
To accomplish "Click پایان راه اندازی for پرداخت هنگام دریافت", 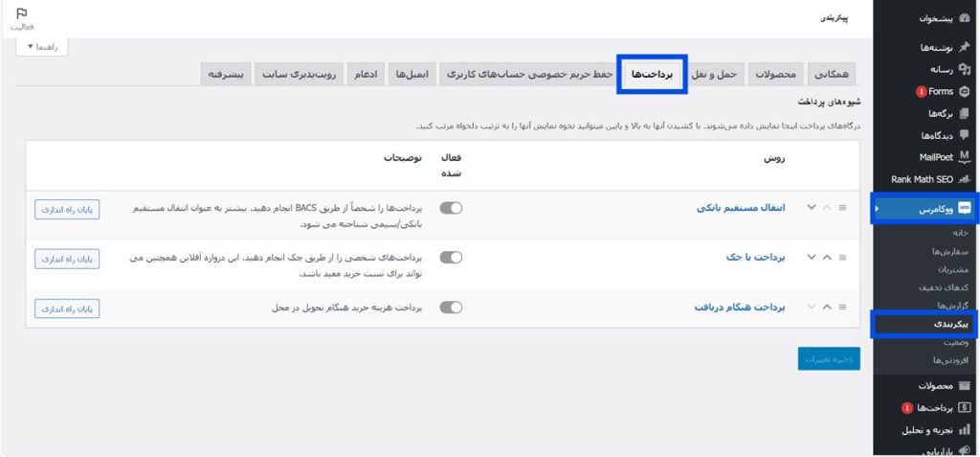I will coord(67,308).
